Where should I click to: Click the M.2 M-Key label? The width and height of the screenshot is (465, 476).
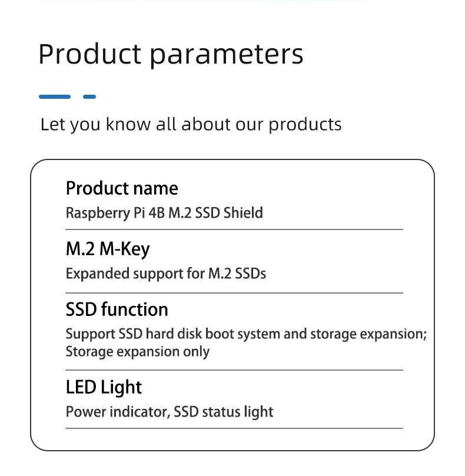click(x=108, y=249)
